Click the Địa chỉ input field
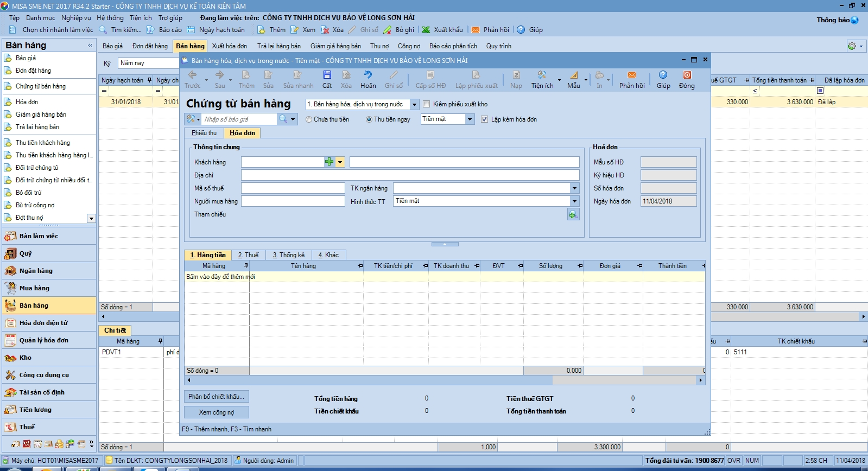The height and width of the screenshot is (471, 868). [410, 175]
